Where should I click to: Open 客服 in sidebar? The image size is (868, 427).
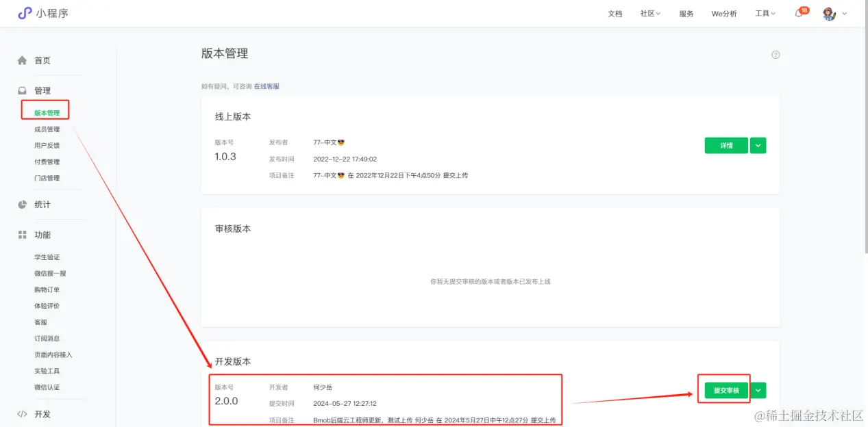(x=40, y=322)
